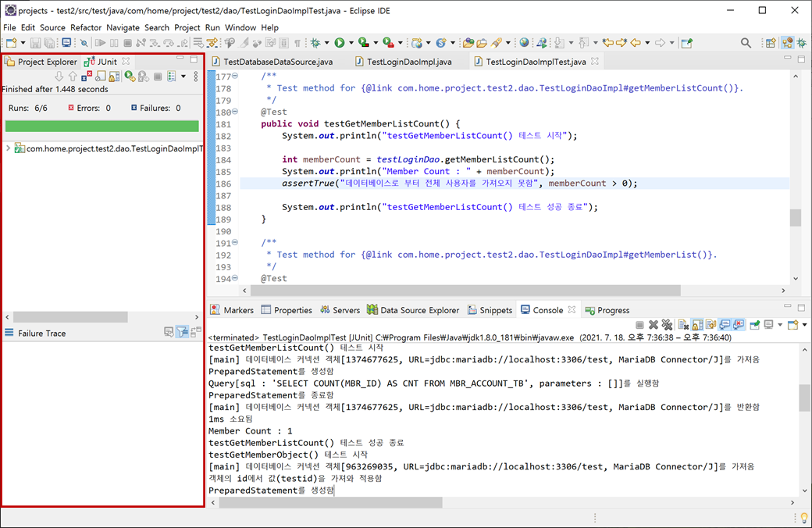Screen dimensions: 812x528
Task: Click the Back navigation arrow icon
Action: click(636, 43)
